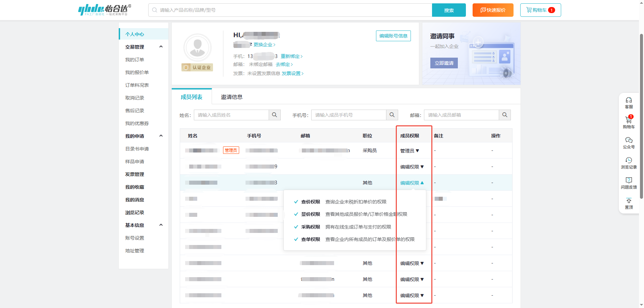Click the phone number search magnifier icon

coord(392,115)
